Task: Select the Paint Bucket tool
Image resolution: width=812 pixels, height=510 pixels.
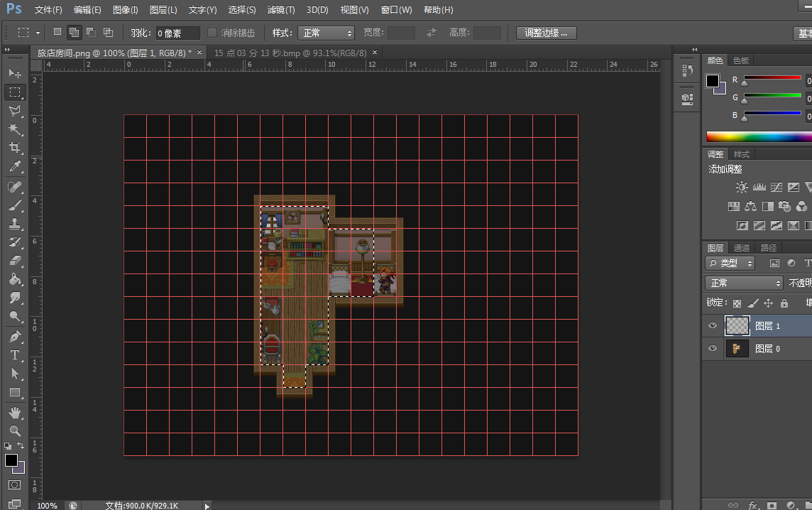Action: (x=15, y=279)
